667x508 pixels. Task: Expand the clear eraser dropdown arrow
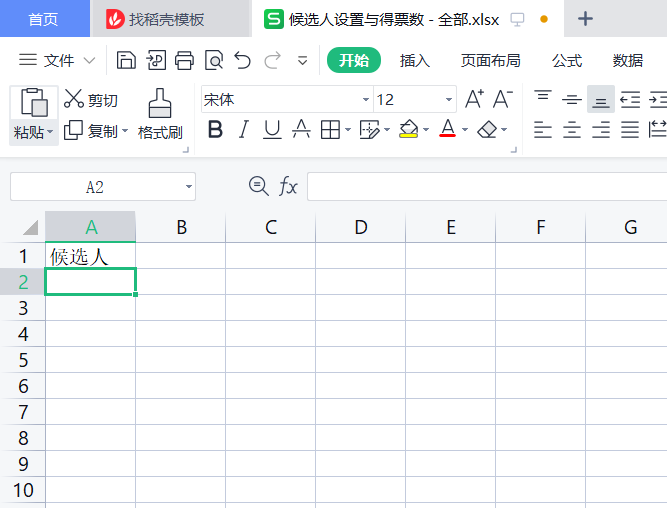coord(504,129)
